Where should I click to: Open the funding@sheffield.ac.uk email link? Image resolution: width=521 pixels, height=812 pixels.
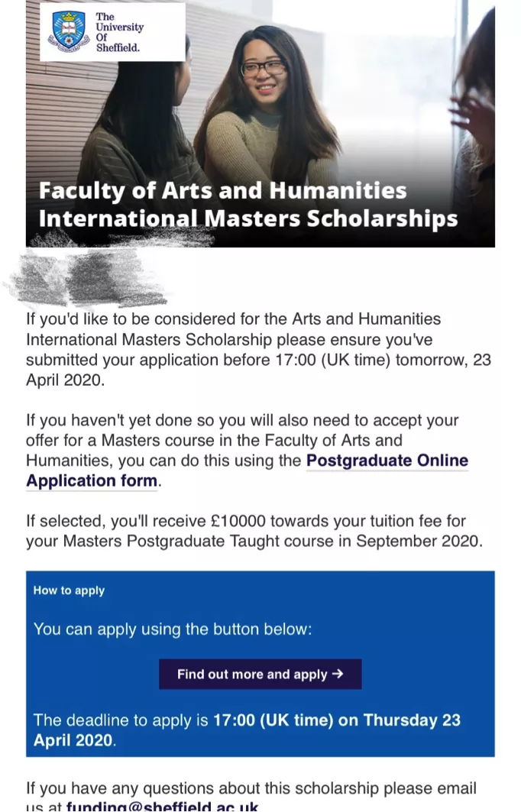point(162,807)
